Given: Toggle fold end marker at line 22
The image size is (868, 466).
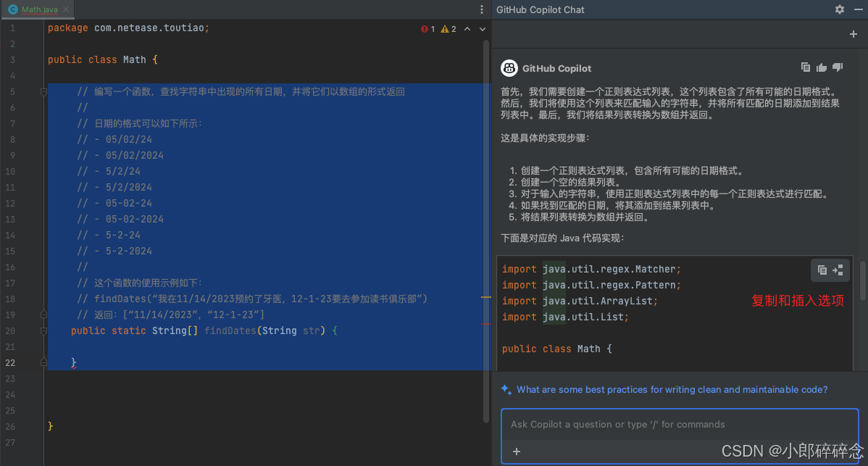Looking at the screenshot, I should 43,362.
